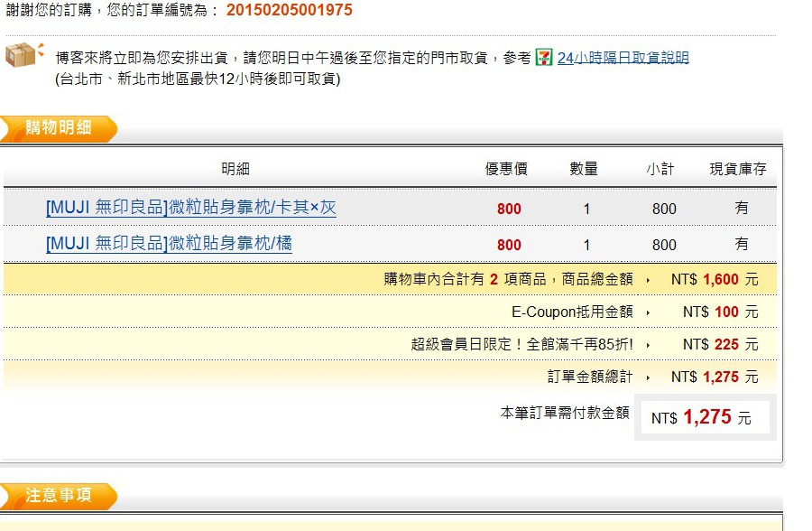Viewport: 812px width, 531px height.
Task: Click the 7-Eleven logo icon
Action: 544,58
